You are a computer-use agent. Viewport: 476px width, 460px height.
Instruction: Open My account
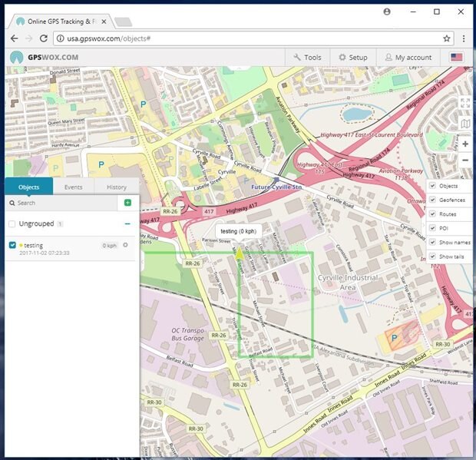click(407, 57)
